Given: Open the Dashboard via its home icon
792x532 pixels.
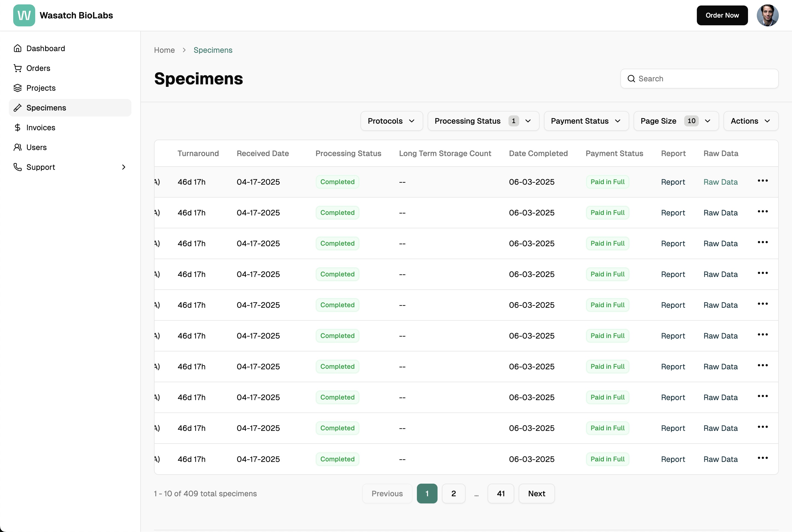Looking at the screenshot, I should (x=18, y=49).
